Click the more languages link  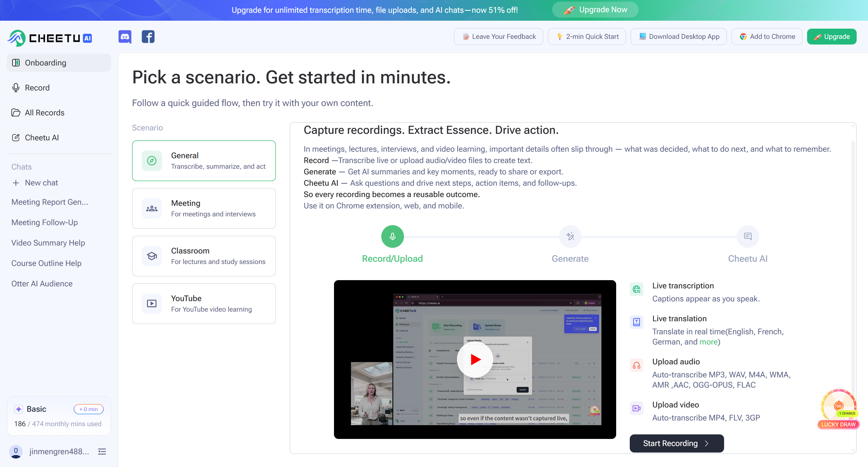[x=708, y=342]
